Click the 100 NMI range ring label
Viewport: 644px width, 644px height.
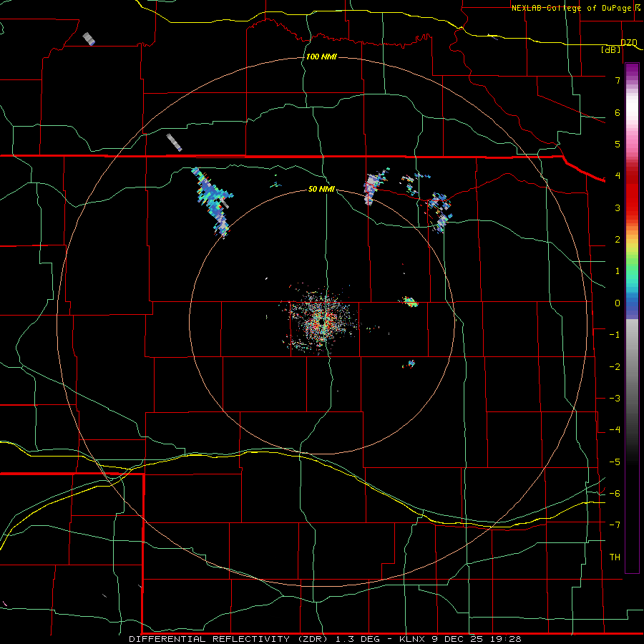tap(321, 57)
